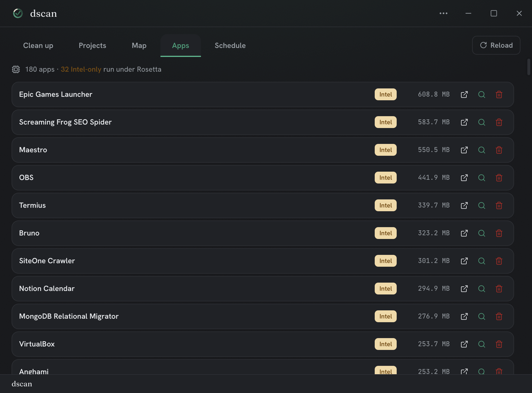Open Notion Calendar via the external-link icon

click(x=464, y=289)
